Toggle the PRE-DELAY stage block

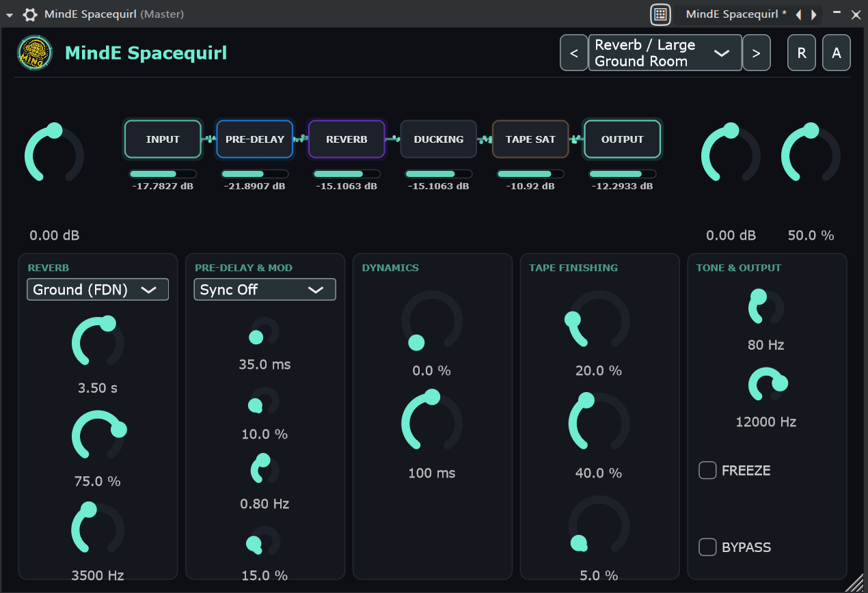pyautogui.click(x=255, y=139)
